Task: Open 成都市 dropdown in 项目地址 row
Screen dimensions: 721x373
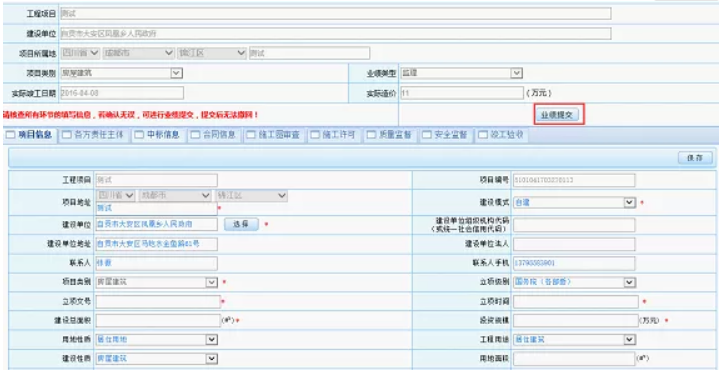Action: pyautogui.click(x=175, y=195)
